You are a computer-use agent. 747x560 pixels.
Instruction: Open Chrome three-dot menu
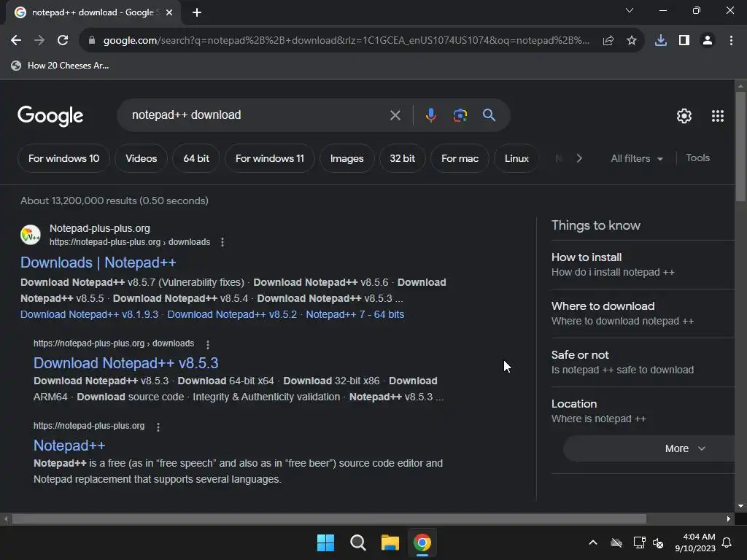point(731,41)
